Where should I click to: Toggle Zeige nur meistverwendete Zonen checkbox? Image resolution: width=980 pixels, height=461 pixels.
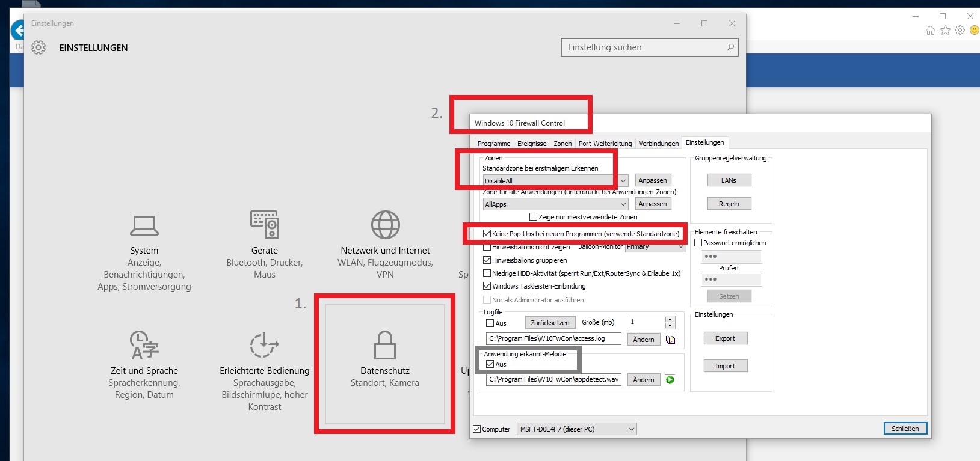[533, 217]
